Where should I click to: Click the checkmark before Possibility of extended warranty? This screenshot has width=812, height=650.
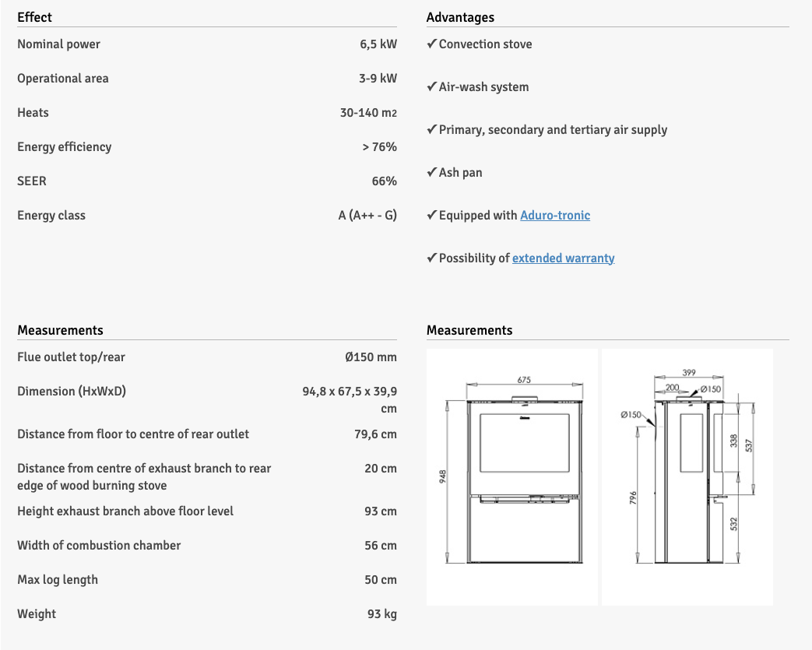[431, 258]
